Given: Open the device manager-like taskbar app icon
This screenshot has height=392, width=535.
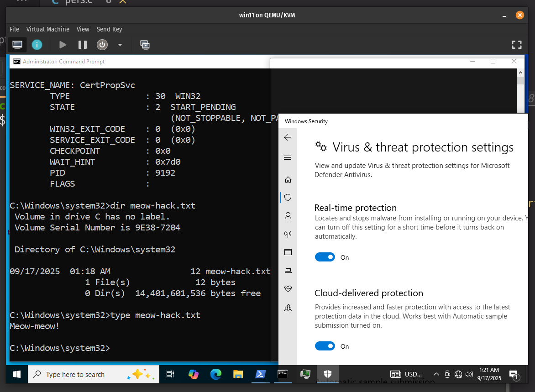Looking at the screenshot, I should (x=305, y=374).
